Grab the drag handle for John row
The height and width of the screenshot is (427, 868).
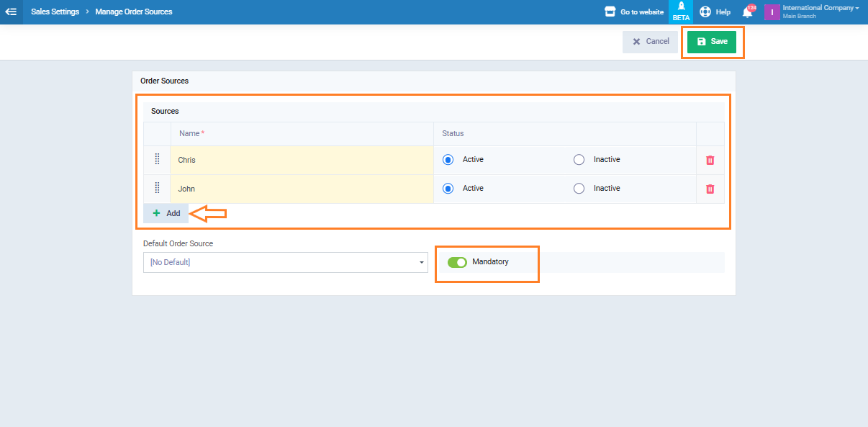tap(157, 189)
